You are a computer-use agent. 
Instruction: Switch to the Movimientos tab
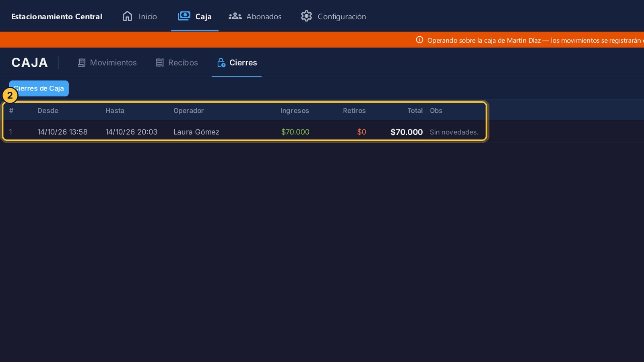pos(113,63)
